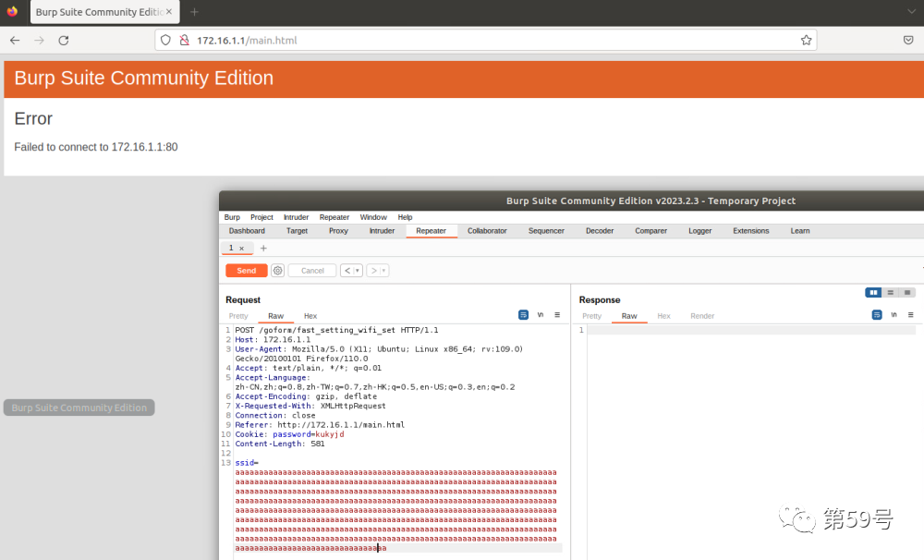Select Repeater request tab 1
Viewport: 924px width, 560px height.
point(231,249)
